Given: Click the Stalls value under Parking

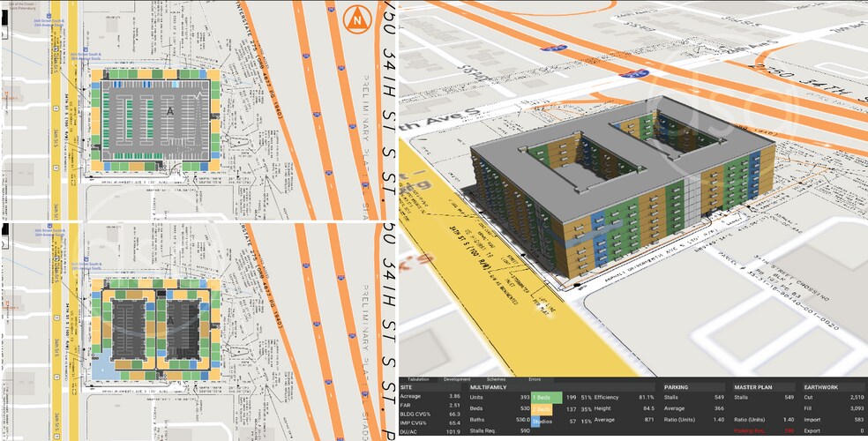Looking at the screenshot, I should pyautogui.click(x=718, y=398).
